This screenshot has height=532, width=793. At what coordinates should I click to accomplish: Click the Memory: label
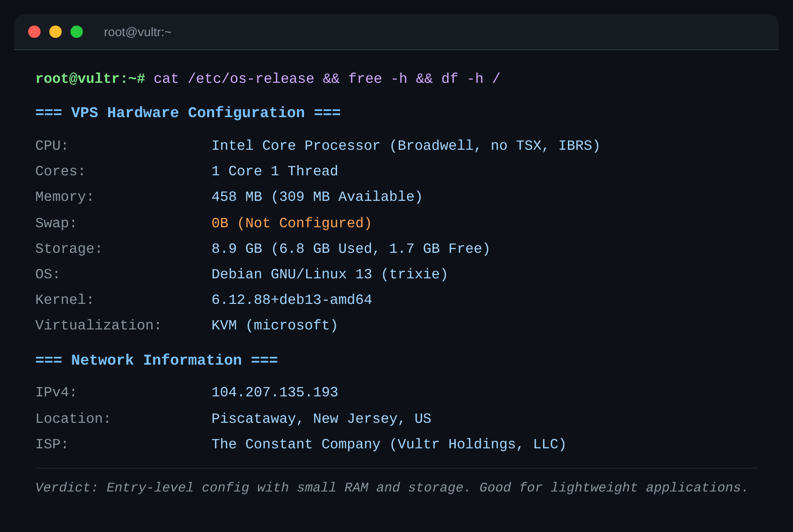64,196
